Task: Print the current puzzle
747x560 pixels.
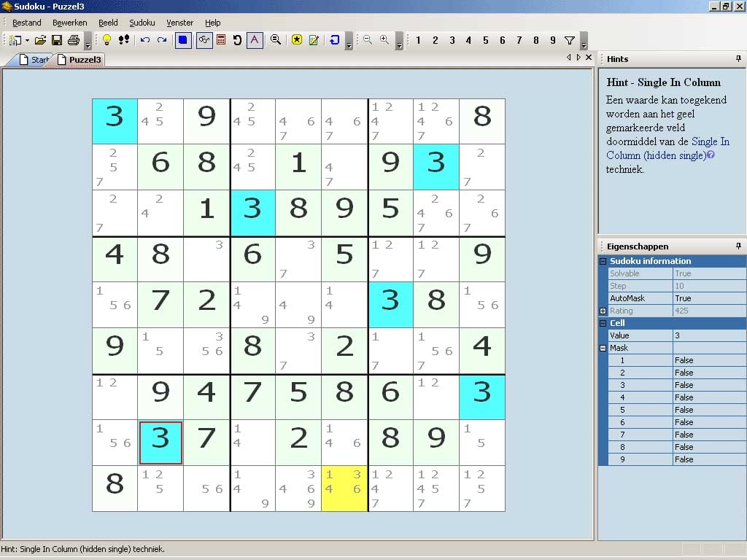Action: pyautogui.click(x=73, y=40)
